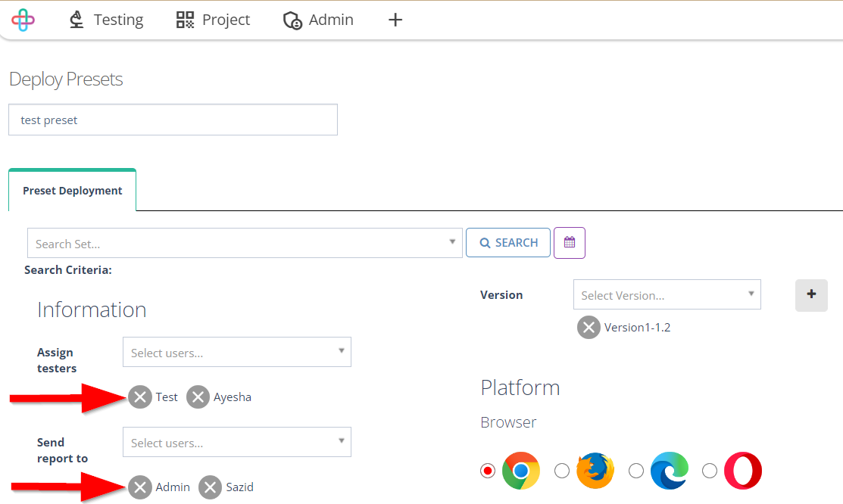The width and height of the screenshot is (843, 504).
Task: Open Assign testers Select users dropdown
Action: (x=236, y=352)
